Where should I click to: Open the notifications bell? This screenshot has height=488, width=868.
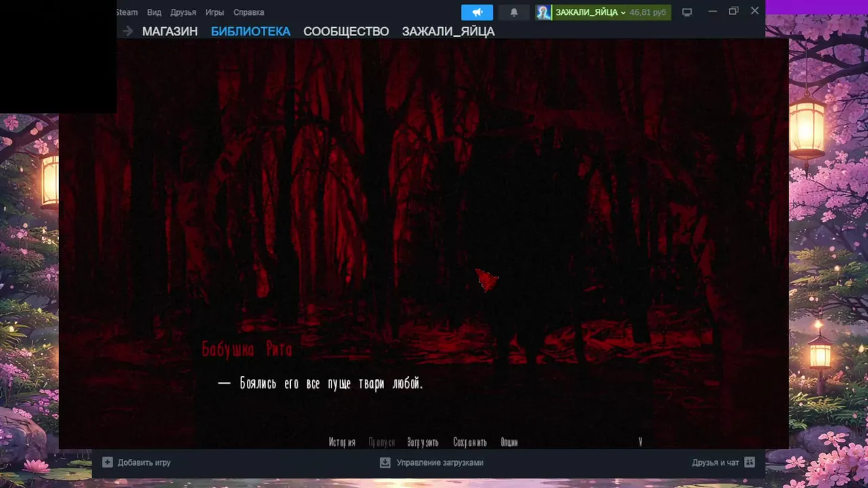(514, 12)
